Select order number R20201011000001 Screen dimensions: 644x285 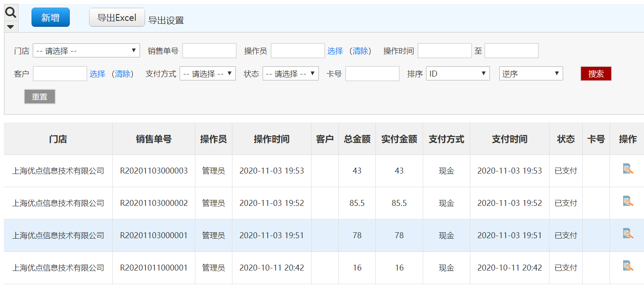pos(154,268)
